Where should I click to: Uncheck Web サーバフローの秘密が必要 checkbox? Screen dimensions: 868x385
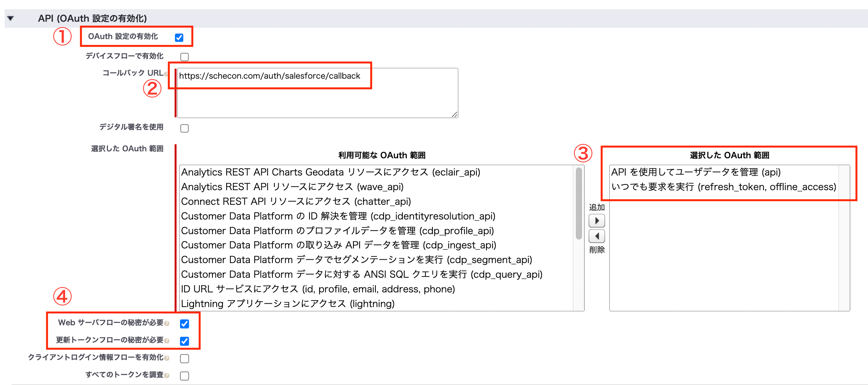pos(185,324)
